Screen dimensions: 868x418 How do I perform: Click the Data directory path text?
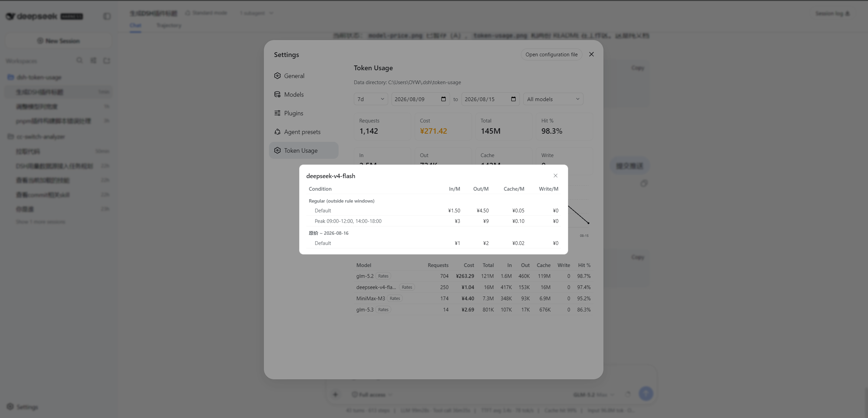click(407, 82)
